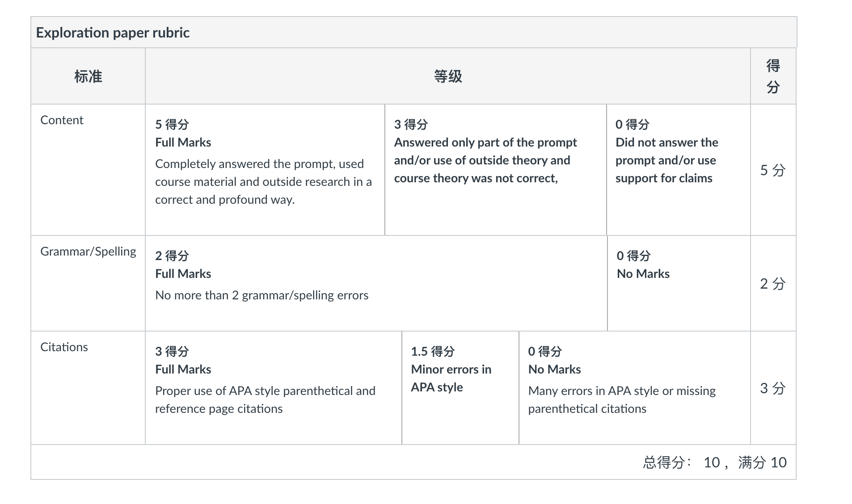Image resolution: width=852 pixels, height=504 pixels.
Task: Select Content 0-point Did not answer rating
Action: point(678,170)
